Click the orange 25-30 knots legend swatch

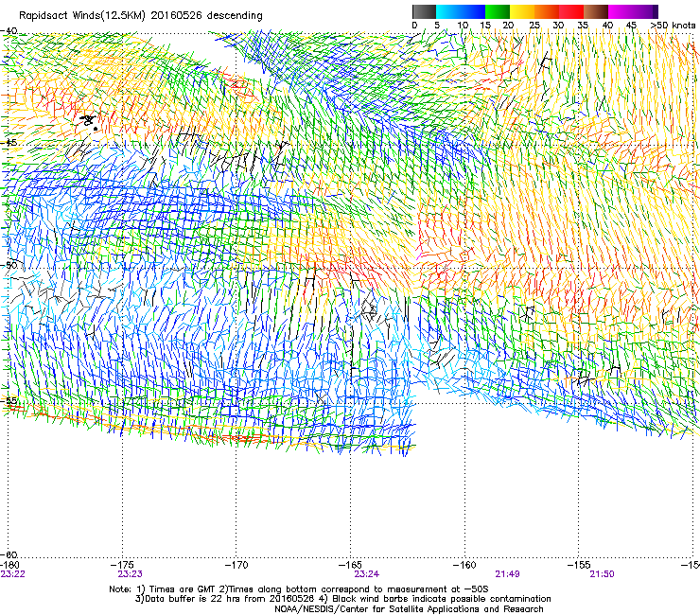[547, 11]
